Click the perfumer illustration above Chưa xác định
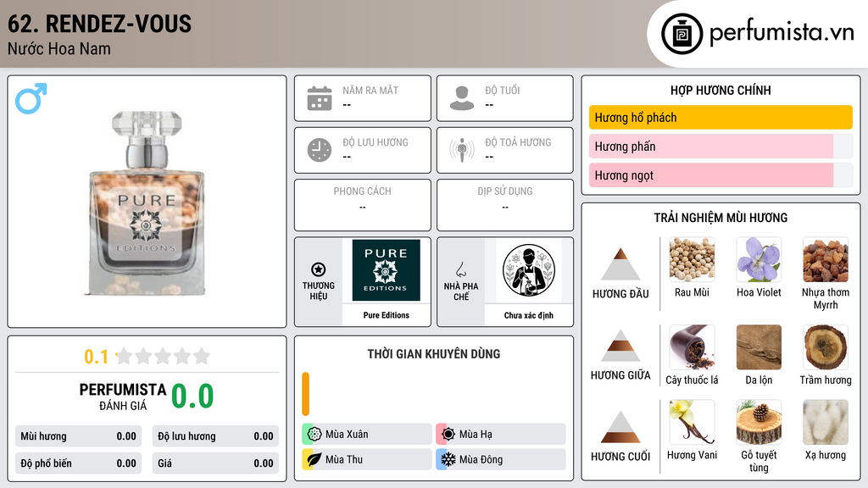Viewport: 868px width, 488px height. (x=529, y=270)
